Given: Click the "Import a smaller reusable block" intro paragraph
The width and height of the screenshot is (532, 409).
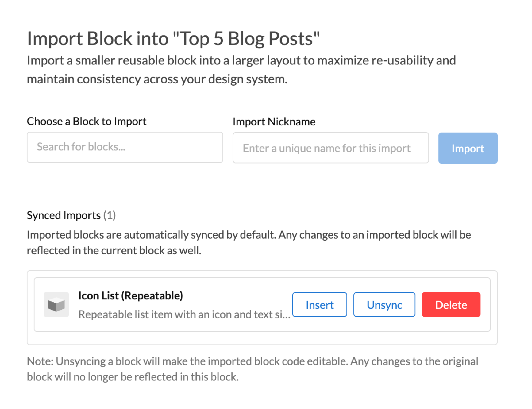Looking at the screenshot, I should 241,70.
